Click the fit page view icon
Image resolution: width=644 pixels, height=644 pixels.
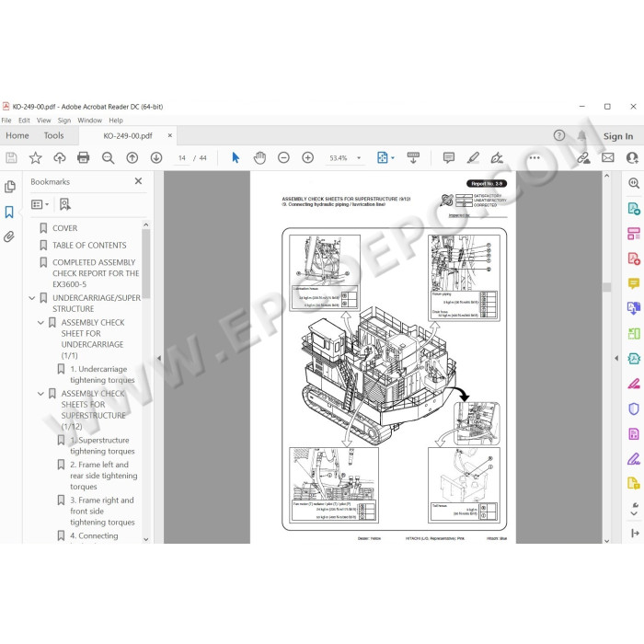pos(383,157)
